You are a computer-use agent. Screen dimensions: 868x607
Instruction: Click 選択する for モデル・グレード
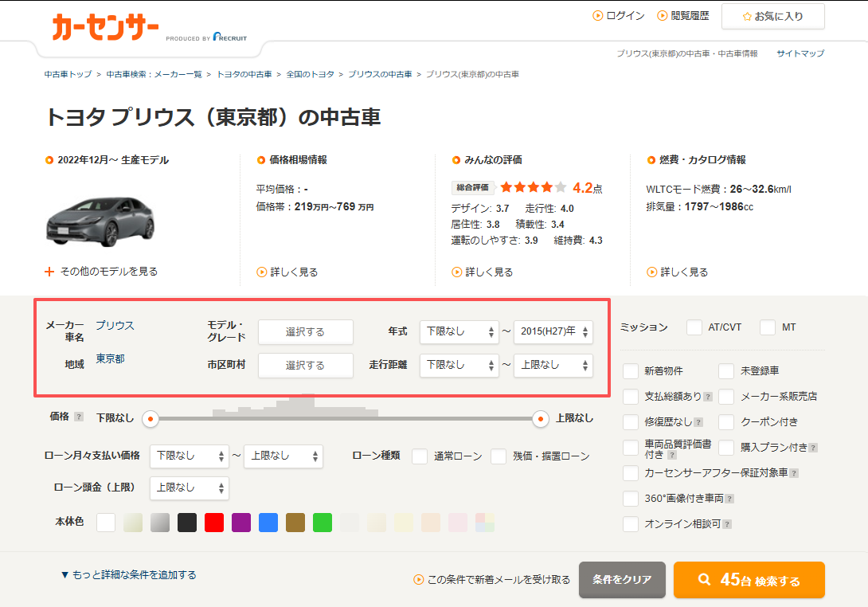point(305,332)
